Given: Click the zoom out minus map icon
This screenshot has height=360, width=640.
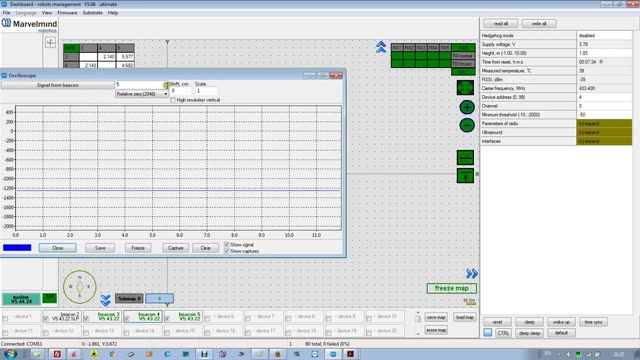Looking at the screenshot, I should (x=467, y=125).
